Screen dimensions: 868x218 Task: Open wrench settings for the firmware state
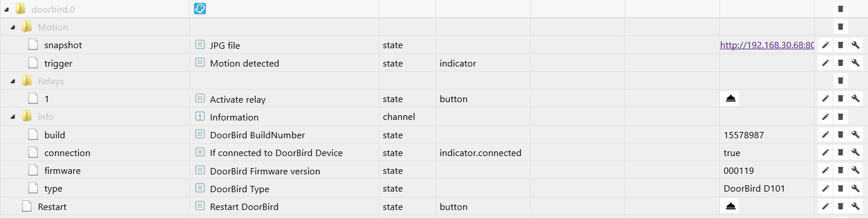pos(855,171)
